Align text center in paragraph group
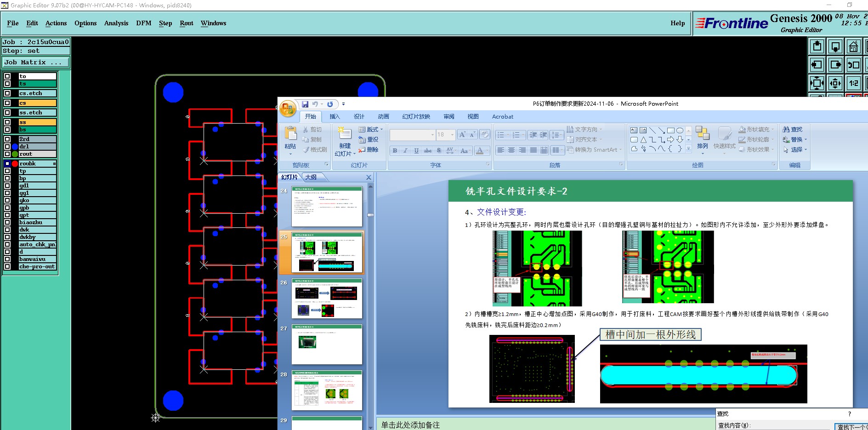 pyautogui.click(x=511, y=150)
